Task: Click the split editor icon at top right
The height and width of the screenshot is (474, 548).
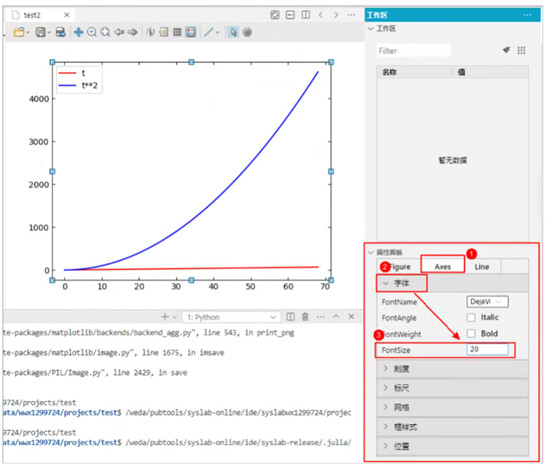Action: [x=306, y=15]
